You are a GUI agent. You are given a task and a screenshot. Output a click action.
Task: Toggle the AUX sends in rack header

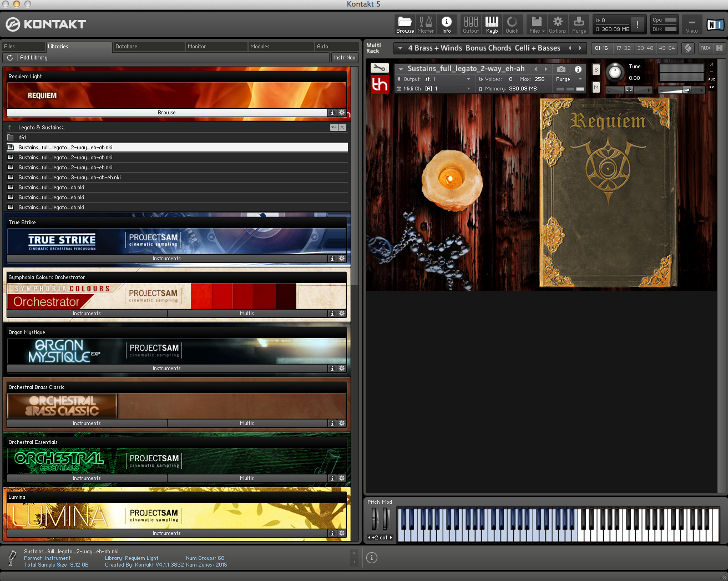coord(705,48)
